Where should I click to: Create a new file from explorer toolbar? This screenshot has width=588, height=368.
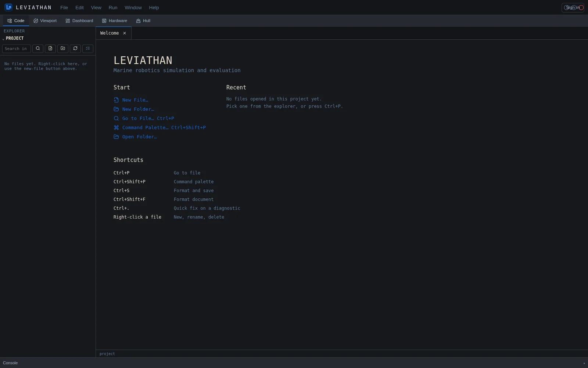coord(50,49)
